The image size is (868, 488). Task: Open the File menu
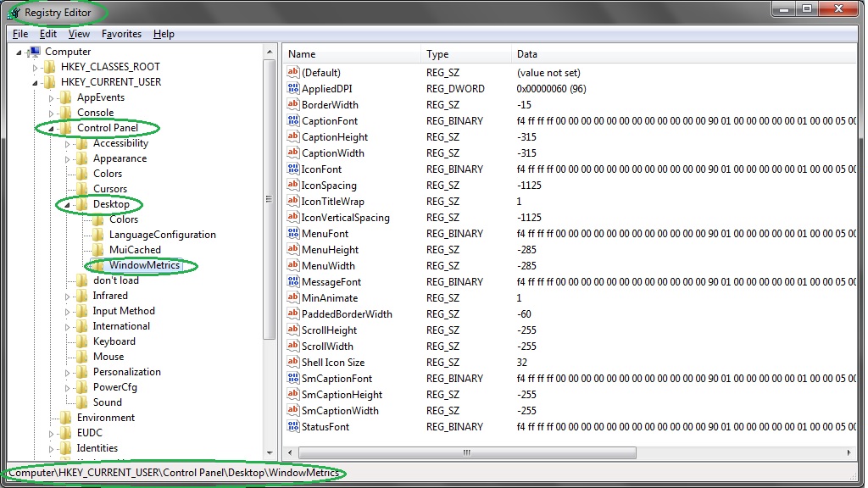20,34
